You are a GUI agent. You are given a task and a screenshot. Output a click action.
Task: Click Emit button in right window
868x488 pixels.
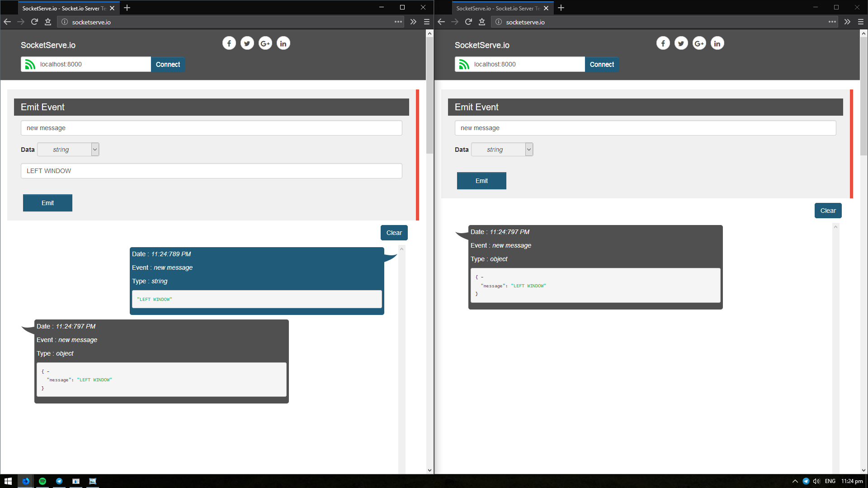pyautogui.click(x=481, y=181)
